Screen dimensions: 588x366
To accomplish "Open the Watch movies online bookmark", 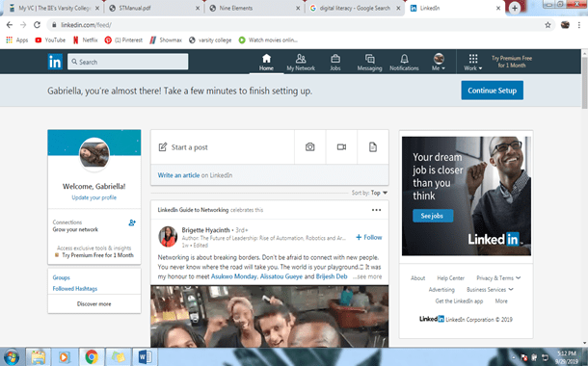I will coord(268,40).
